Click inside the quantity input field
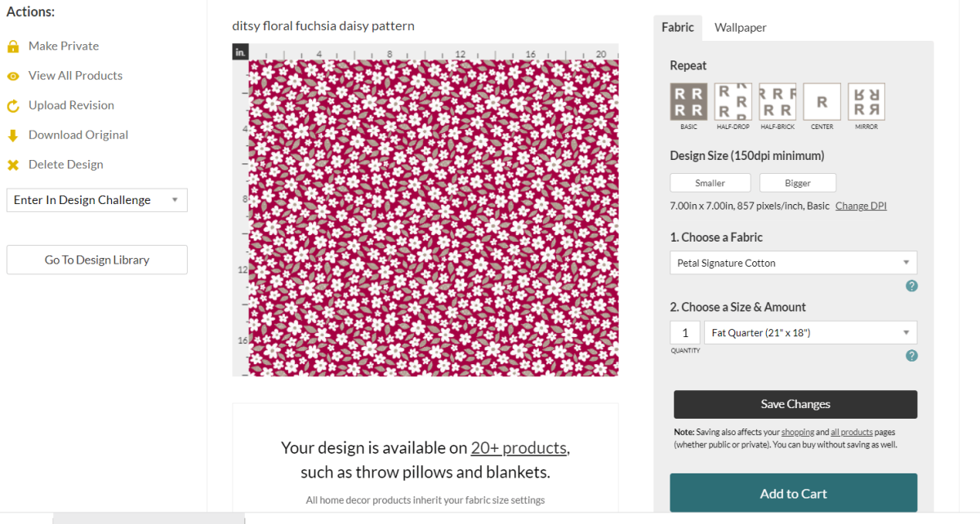Image resolution: width=980 pixels, height=524 pixels. click(685, 332)
